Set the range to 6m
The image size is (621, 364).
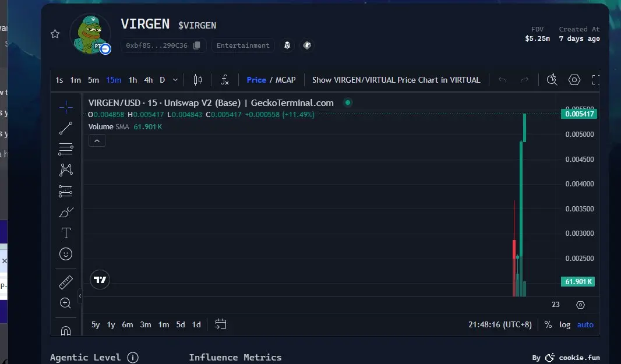127,325
